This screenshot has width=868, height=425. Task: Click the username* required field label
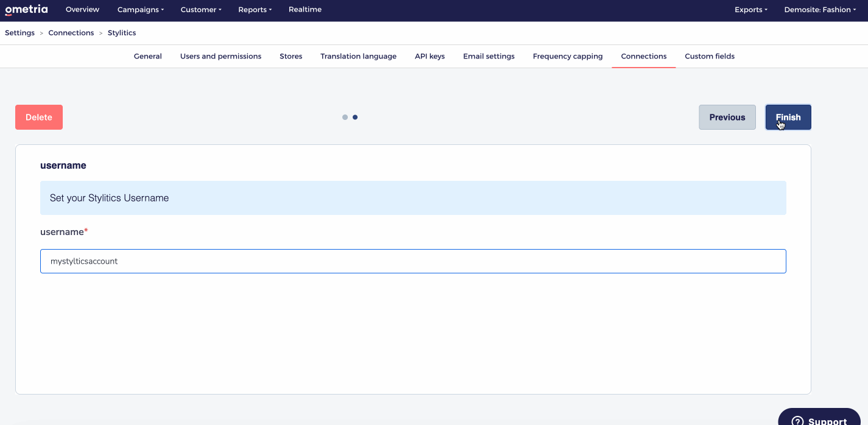coord(64,232)
